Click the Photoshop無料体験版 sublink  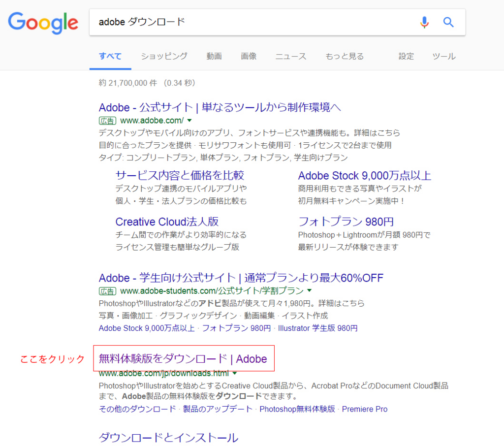297,409
